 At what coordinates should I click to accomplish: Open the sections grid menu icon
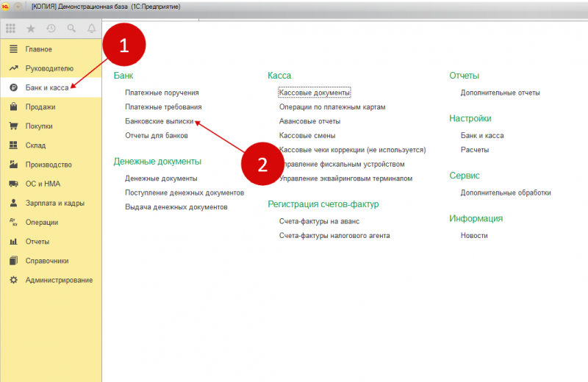(10, 29)
